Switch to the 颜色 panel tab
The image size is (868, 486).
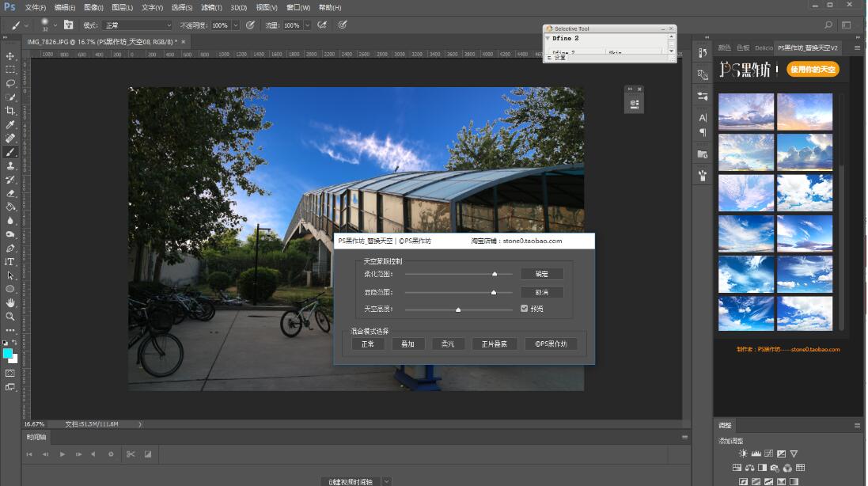tap(724, 47)
